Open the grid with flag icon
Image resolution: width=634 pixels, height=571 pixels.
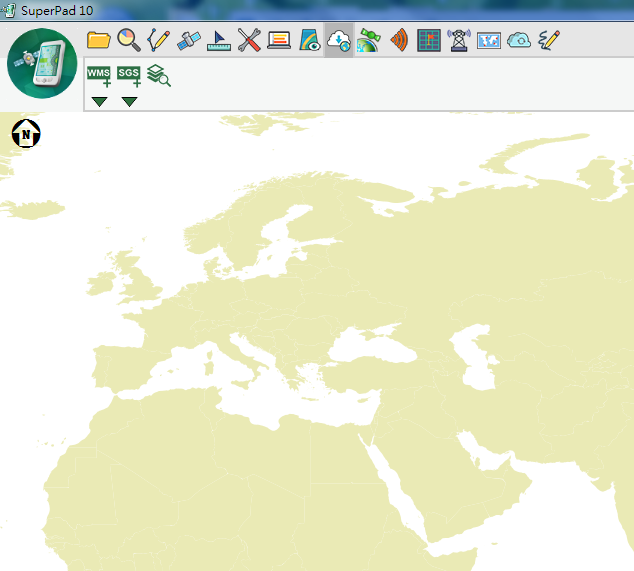pyautogui.click(x=429, y=40)
